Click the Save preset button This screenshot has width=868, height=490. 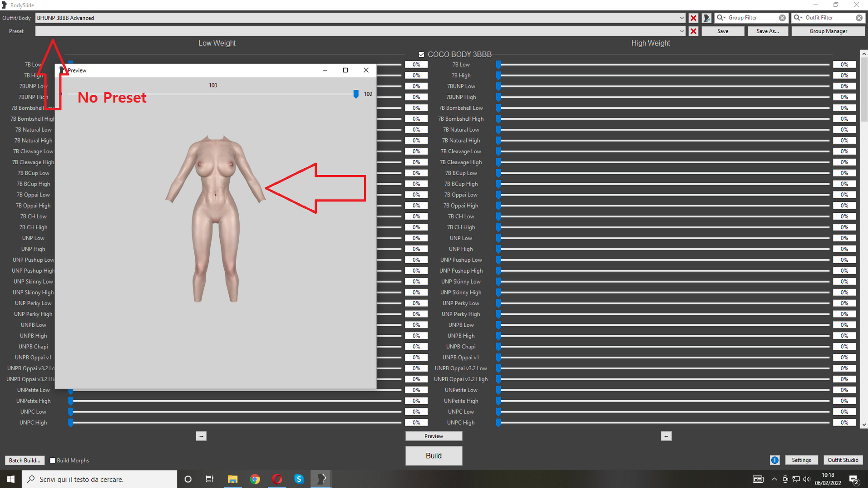tap(723, 31)
